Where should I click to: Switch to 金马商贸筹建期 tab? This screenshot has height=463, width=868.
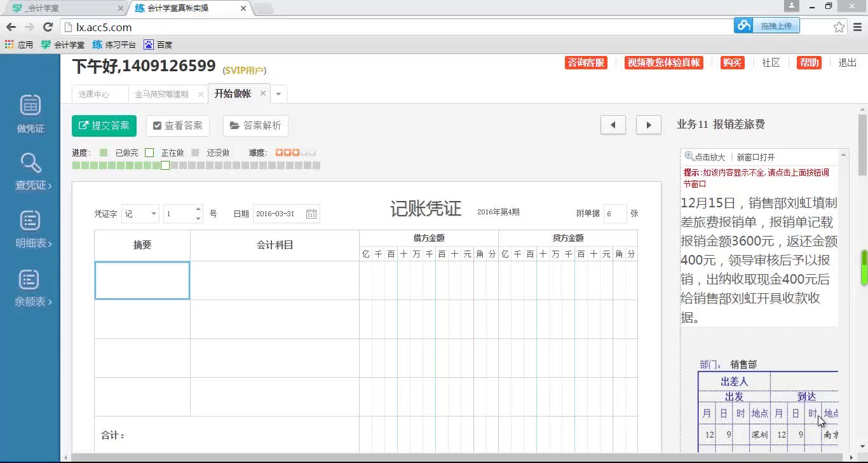tap(161, 94)
